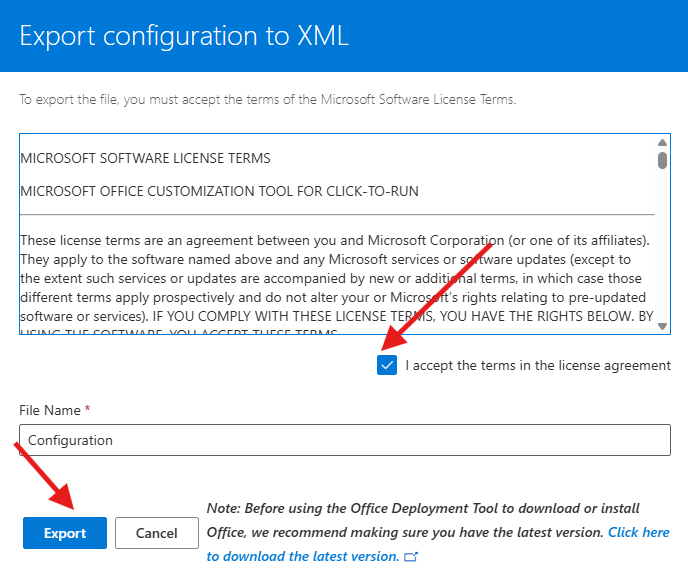
Task: Click the license scrollbar up arrow
Action: coord(662,142)
